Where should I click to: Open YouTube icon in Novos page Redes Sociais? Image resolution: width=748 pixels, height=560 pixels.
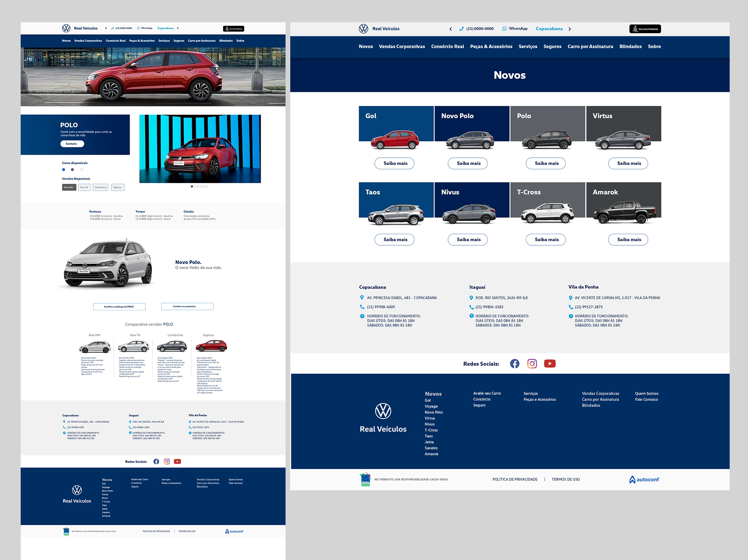pos(550,364)
